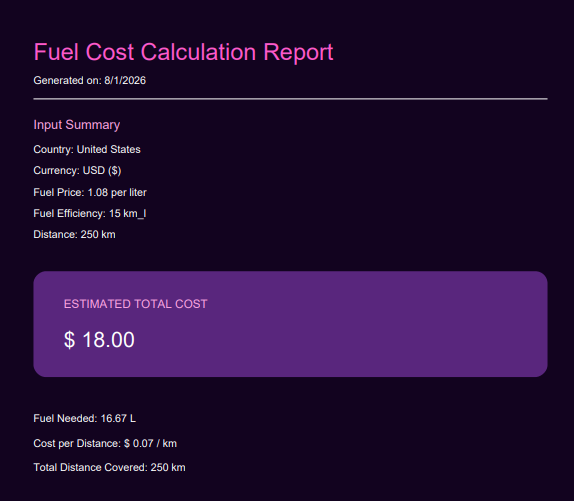Screen dimensions: 574x501
Task: Select the 'Fuel Price: 1.08 per liter' text
Action: [90, 192]
